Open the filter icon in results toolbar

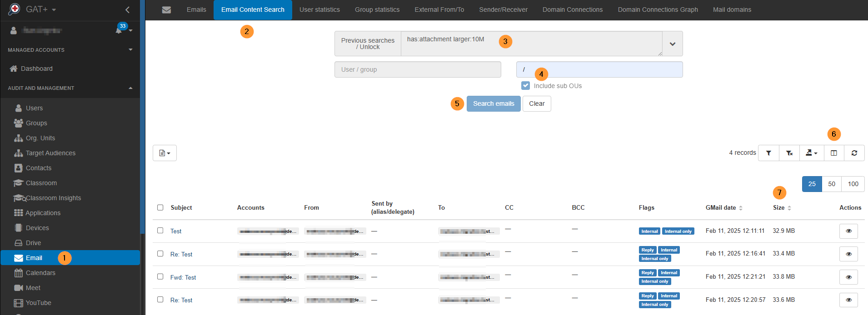768,153
